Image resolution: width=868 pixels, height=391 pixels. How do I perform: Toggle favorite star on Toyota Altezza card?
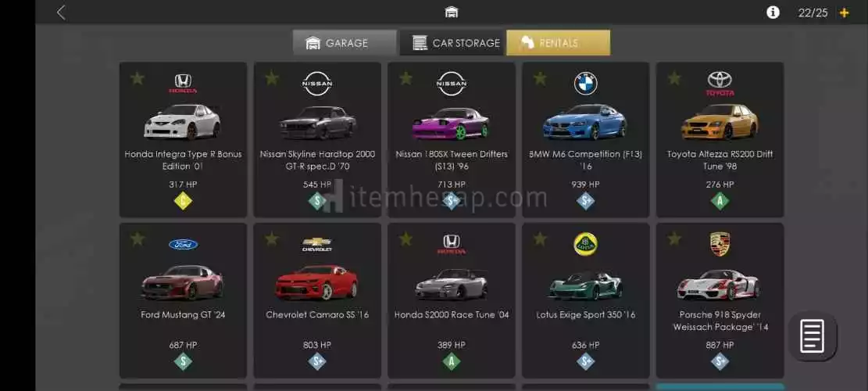673,78
